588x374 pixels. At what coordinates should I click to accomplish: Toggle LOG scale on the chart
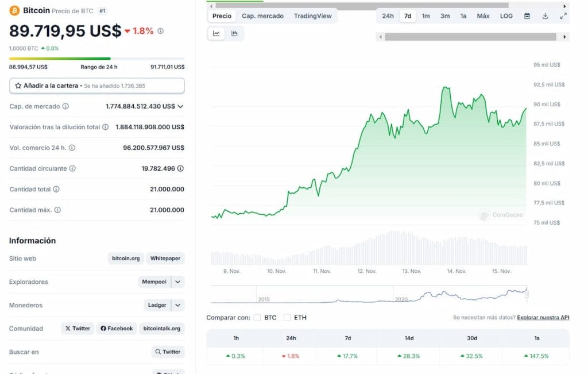coord(506,16)
